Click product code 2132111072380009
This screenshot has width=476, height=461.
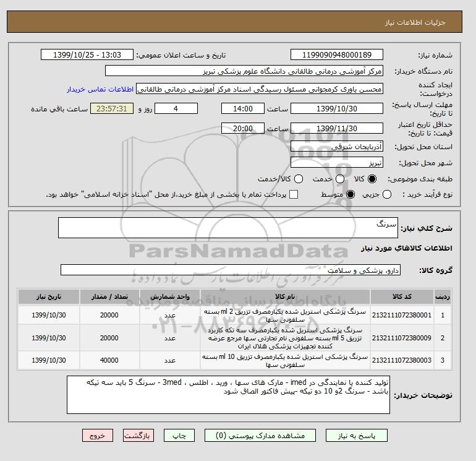tap(402, 338)
